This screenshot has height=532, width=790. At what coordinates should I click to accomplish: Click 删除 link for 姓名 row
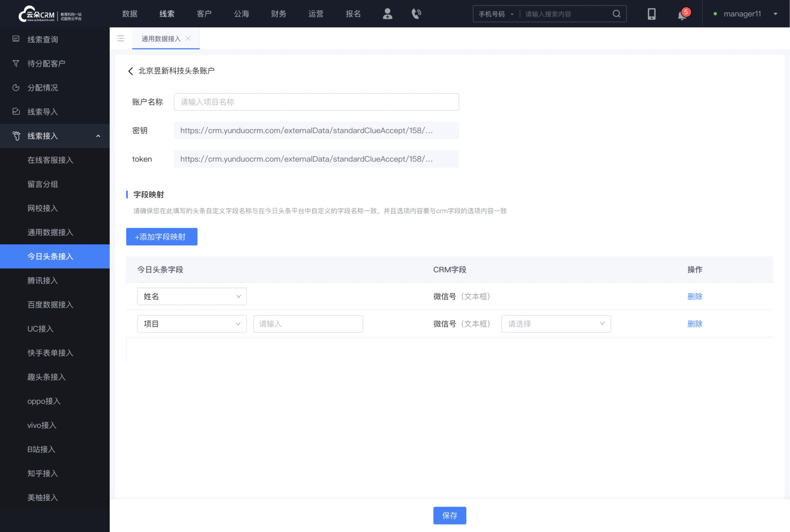click(x=695, y=296)
